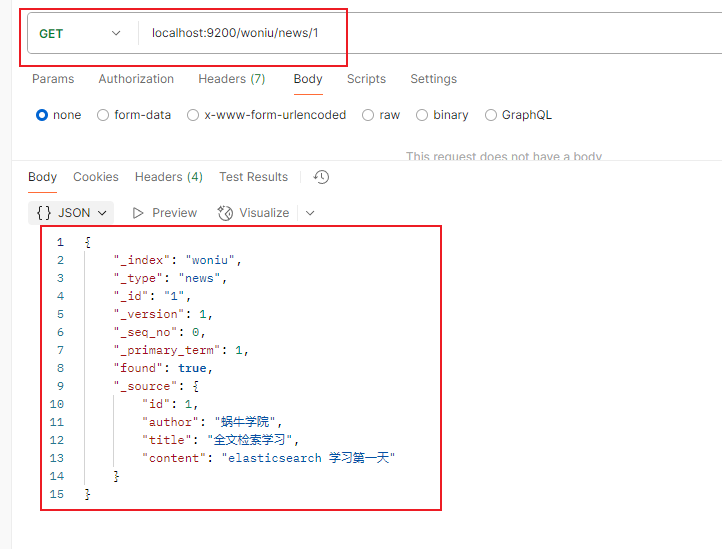
Task: Open the response Cookies tab
Action: pos(96,177)
